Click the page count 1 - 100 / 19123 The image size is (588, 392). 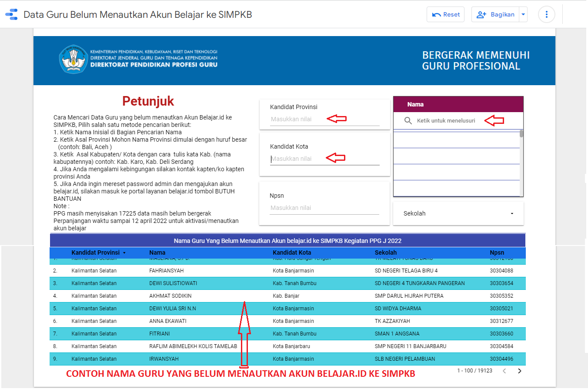tap(474, 371)
